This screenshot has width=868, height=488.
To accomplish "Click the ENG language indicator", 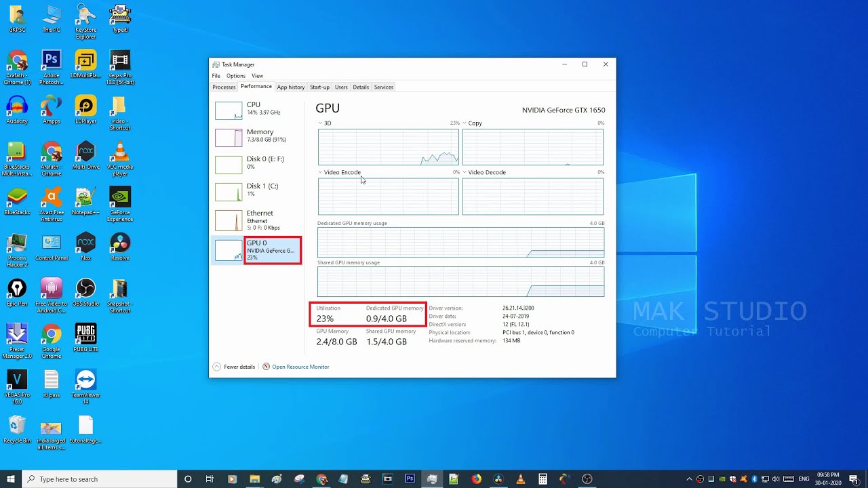I will 804,479.
